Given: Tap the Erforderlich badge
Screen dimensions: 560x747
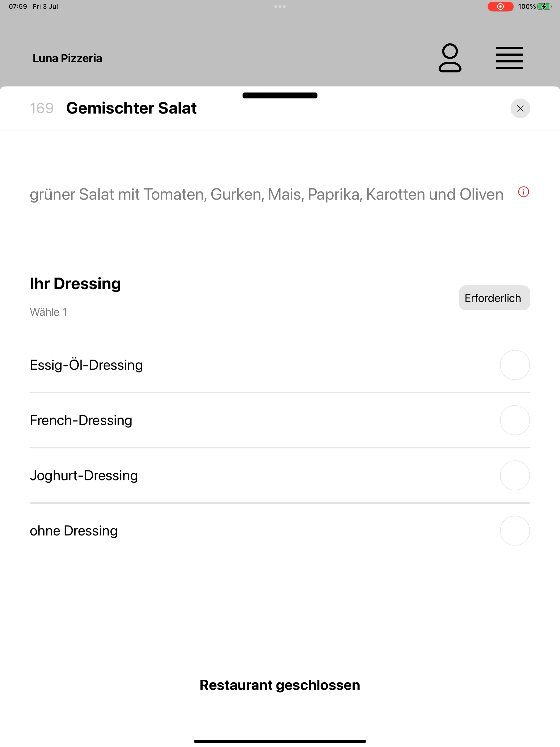Looking at the screenshot, I should click(494, 298).
